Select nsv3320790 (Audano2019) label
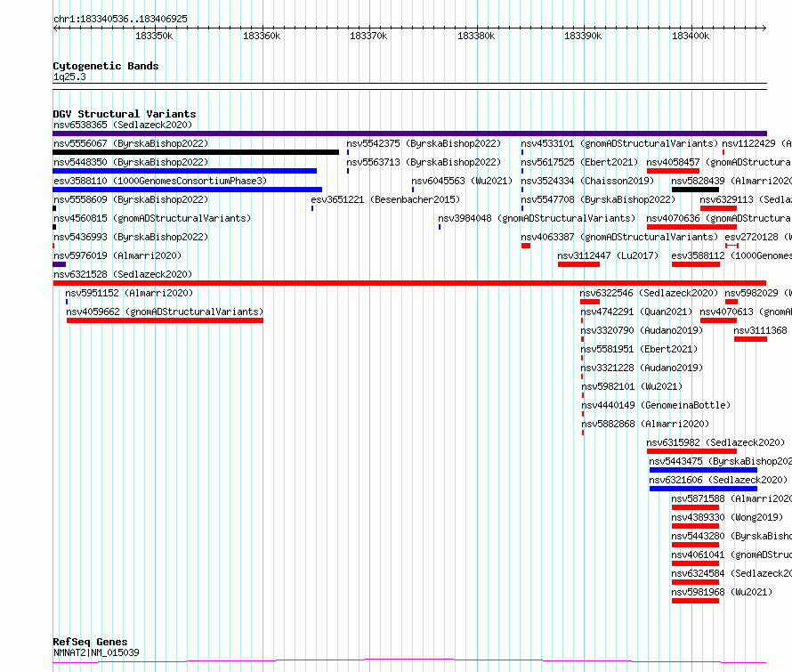 642,330
